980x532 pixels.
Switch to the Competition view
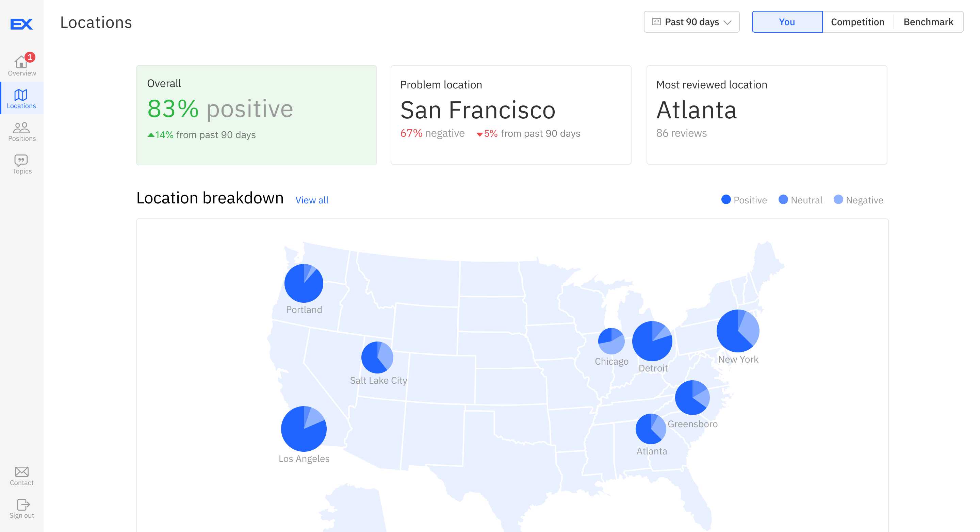[x=857, y=22]
